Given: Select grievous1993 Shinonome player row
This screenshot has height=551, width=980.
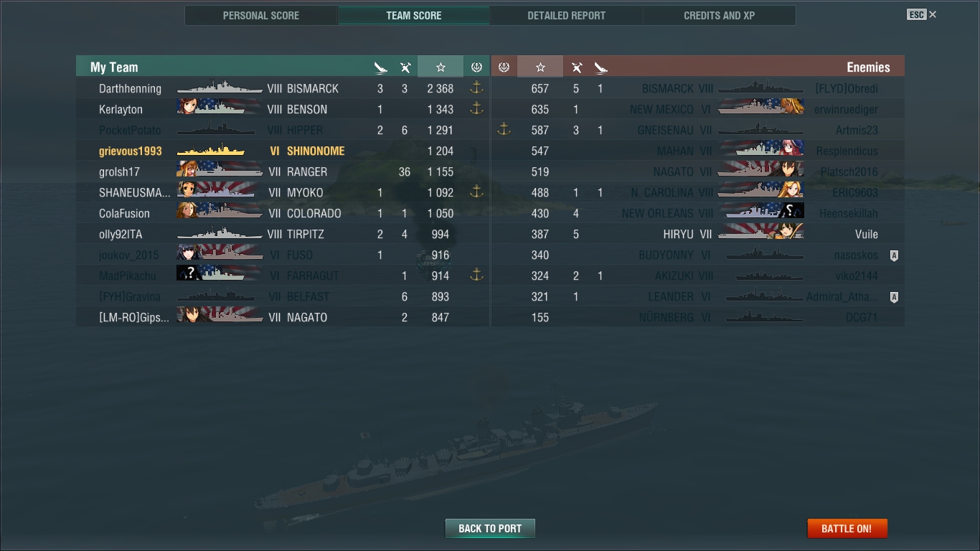Looking at the screenshot, I should [x=283, y=151].
